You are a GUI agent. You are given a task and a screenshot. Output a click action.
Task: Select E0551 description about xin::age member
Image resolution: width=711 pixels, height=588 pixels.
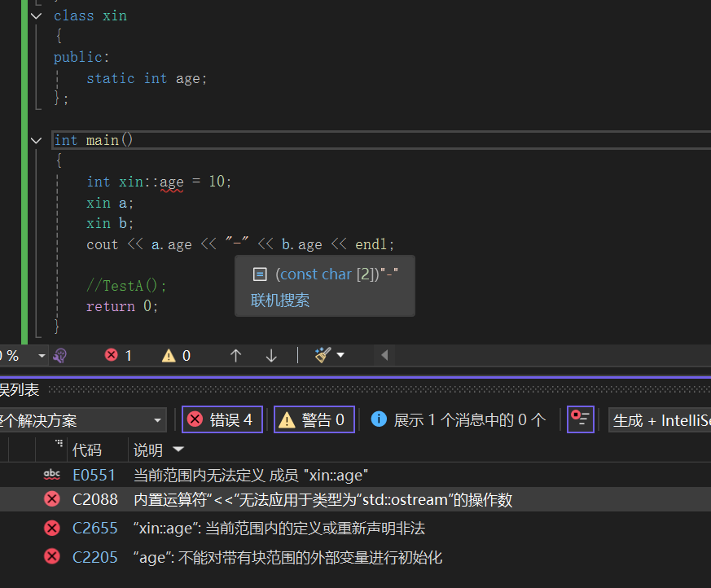tap(251, 475)
